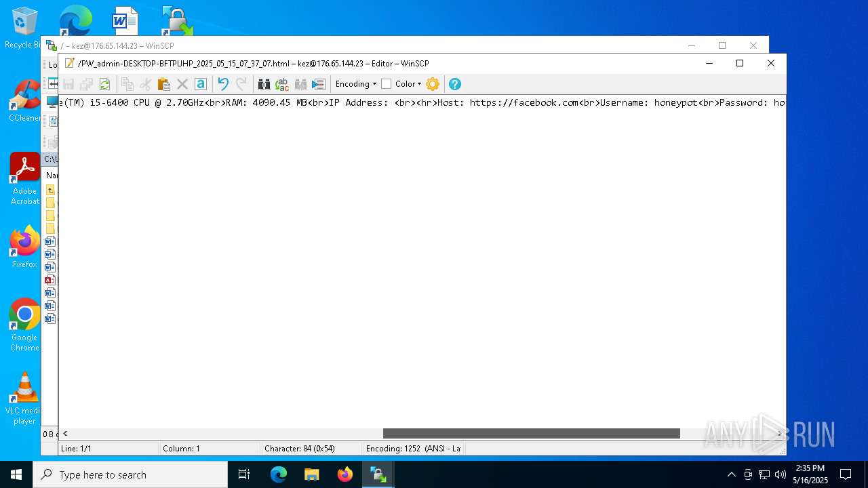868x488 pixels.
Task: Maximize the background WinSCP main window
Action: click(x=722, y=45)
